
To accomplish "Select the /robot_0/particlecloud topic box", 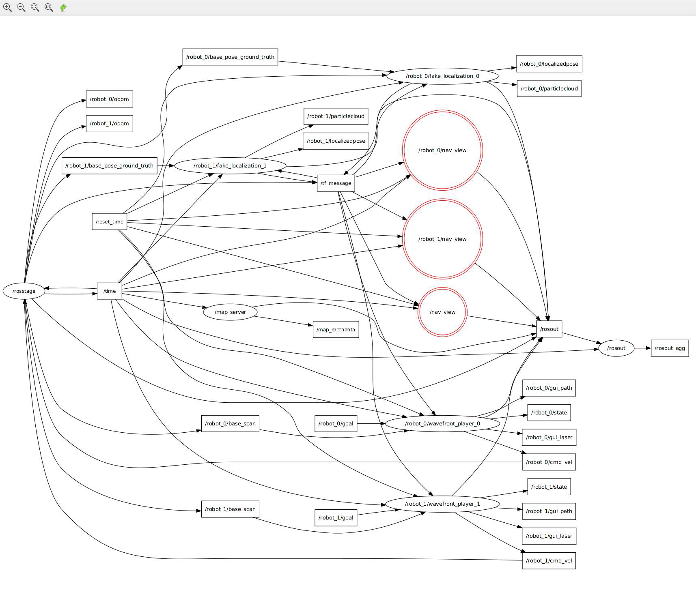I will [x=549, y=88].
